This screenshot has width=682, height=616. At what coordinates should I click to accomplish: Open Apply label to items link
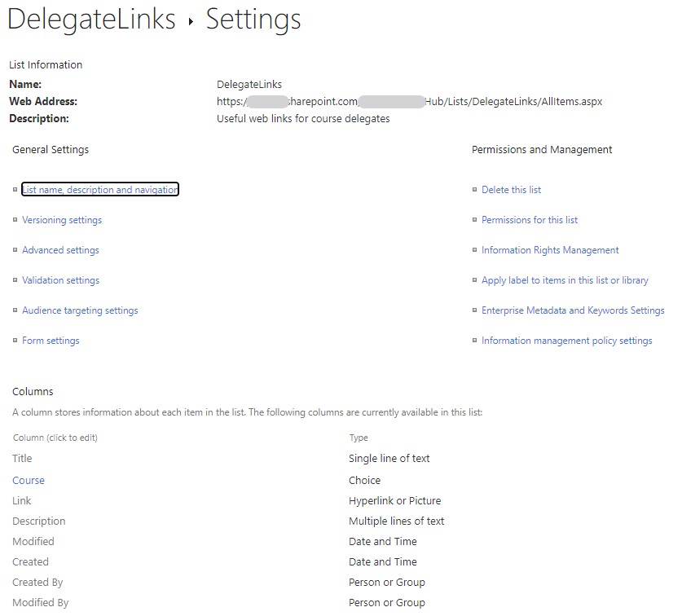click(565, 280)
